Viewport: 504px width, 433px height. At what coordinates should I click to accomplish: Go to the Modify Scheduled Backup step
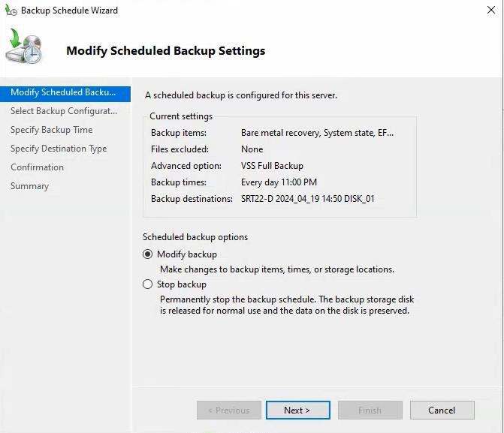click(65, 93)
